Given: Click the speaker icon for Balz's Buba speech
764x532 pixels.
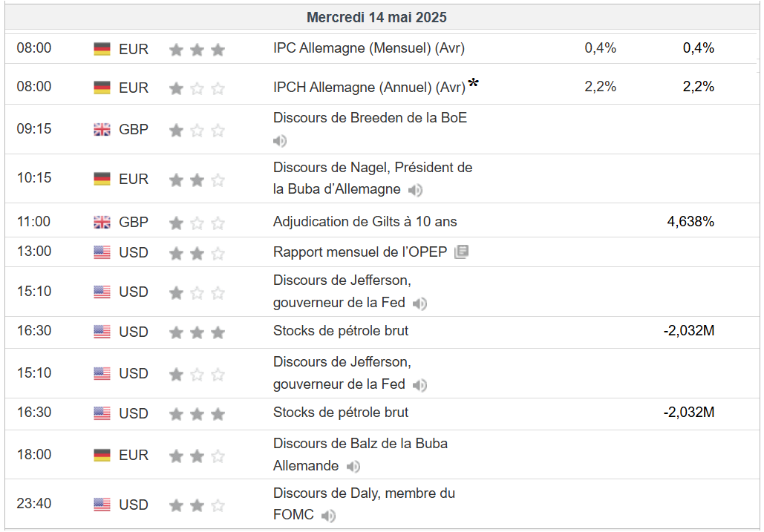Looking at the screenshot, I should 353,466.
